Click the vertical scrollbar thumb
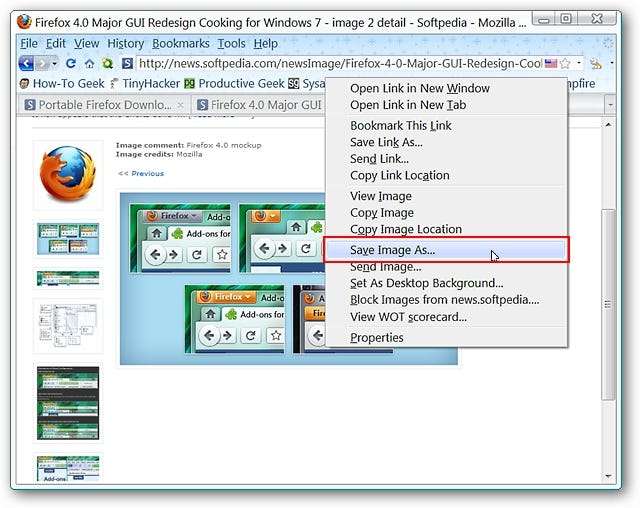The image size is (640, 508). [x=608, y=304]
